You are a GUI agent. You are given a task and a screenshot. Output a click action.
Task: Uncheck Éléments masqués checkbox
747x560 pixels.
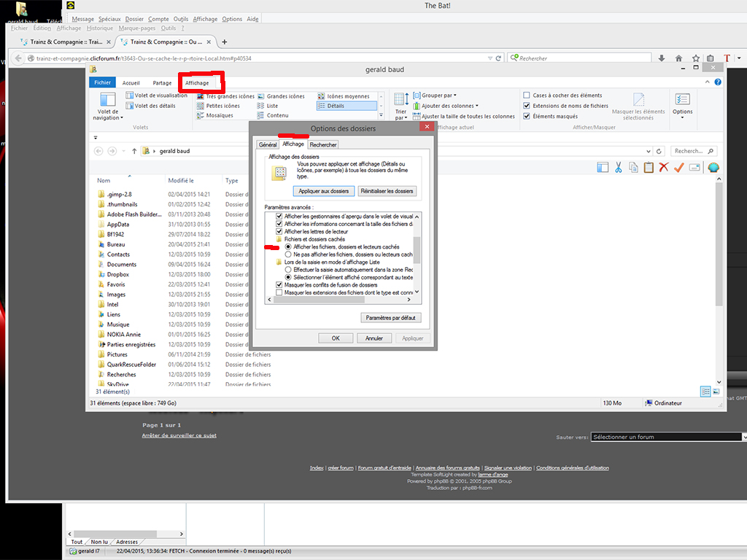pyautogui.click(x=527, y=116)
